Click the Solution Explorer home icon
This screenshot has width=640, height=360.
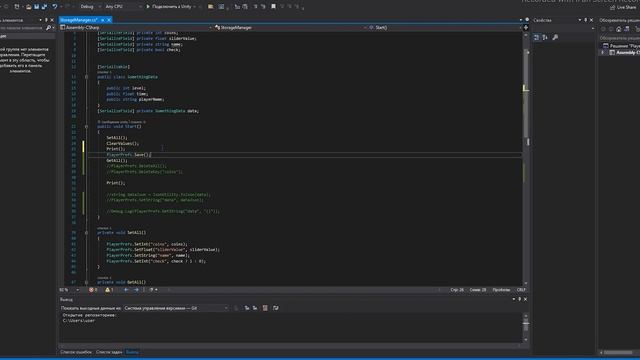coord(619,29)
